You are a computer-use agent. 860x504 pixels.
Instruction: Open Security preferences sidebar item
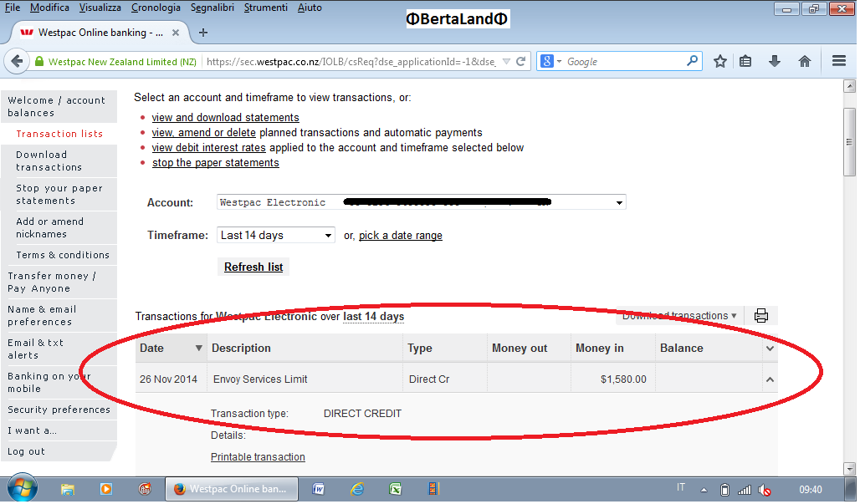coord(59,410)
